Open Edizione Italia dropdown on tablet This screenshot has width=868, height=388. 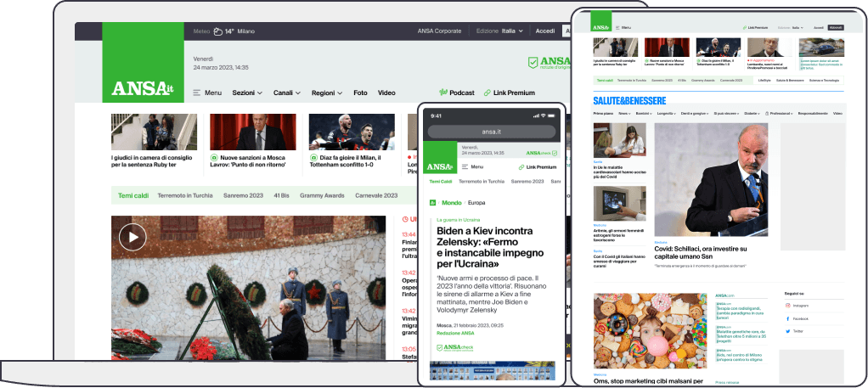[789, 28]
